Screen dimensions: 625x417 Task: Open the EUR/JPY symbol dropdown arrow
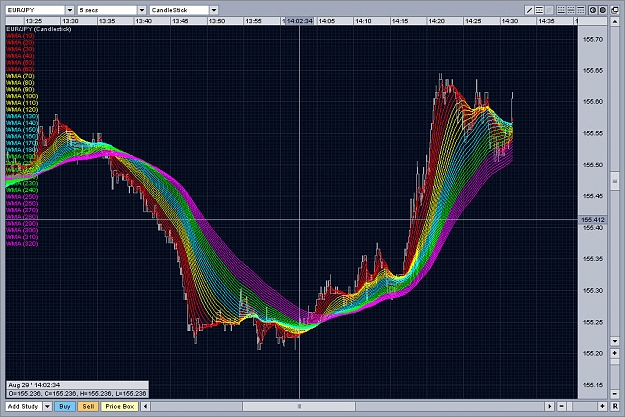point(70,10)
